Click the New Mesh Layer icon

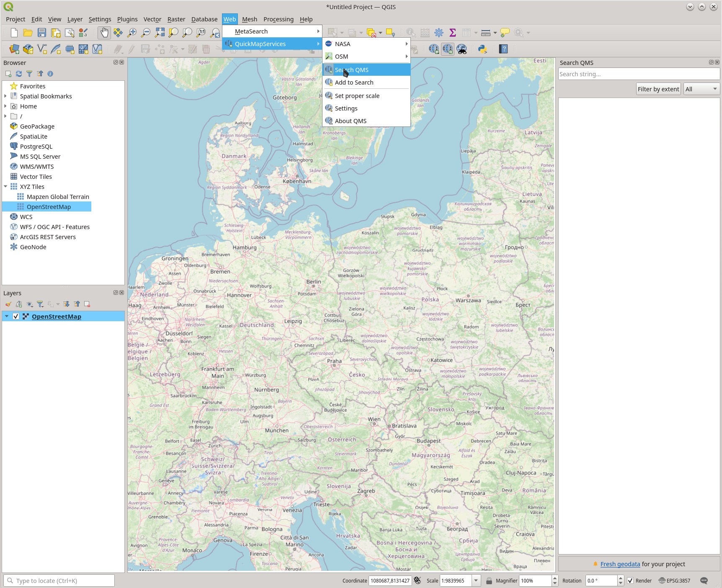83,49
